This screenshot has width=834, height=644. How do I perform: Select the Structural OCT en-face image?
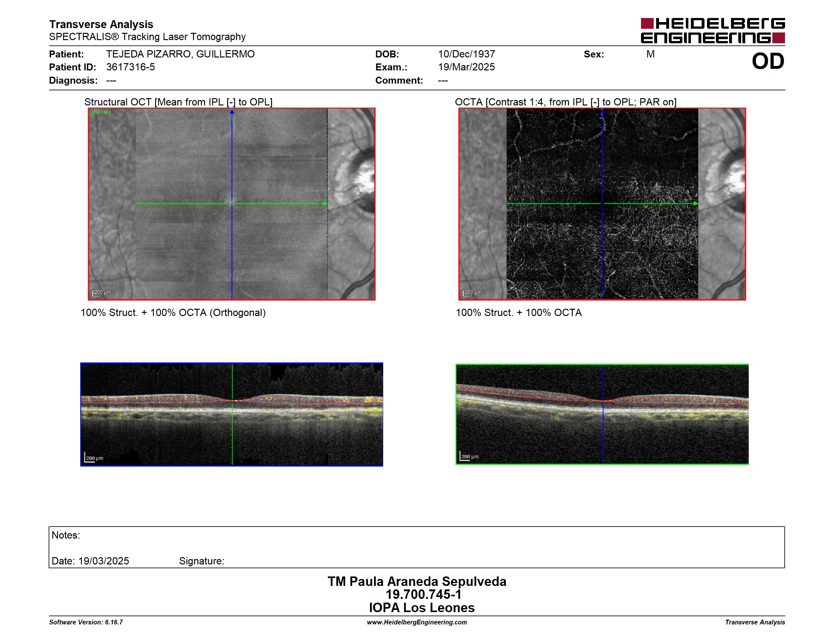[x=232, y=204]
